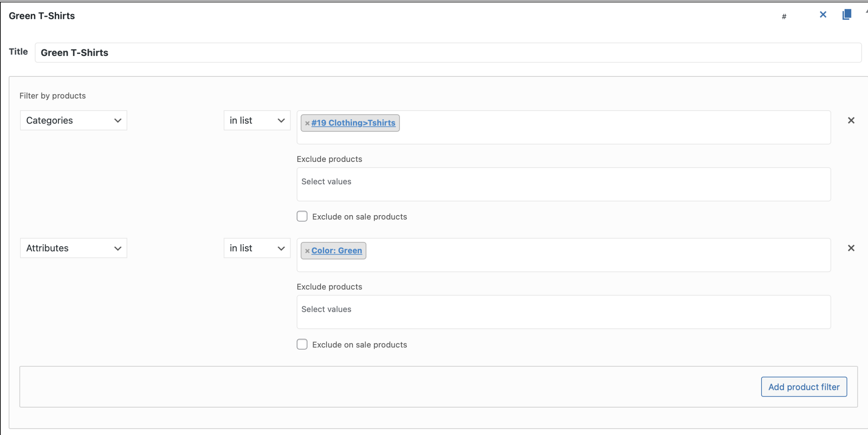Click the Add product filter button
The image size is (868, 435).
(x=804, y=387)
